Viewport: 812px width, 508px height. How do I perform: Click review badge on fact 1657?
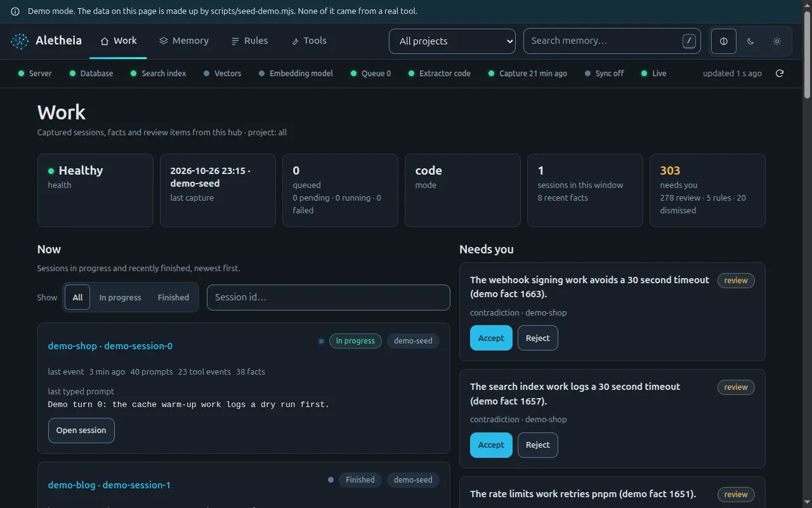736,387
